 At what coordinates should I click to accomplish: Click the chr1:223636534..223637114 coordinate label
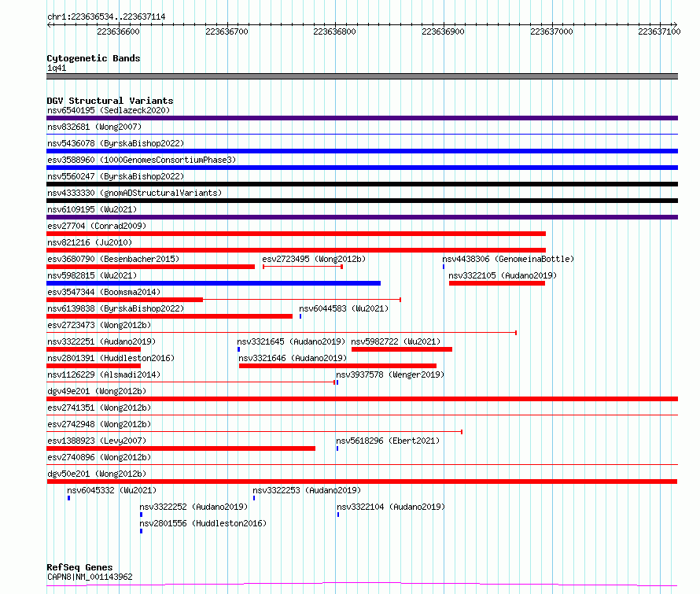coord(106,17)
